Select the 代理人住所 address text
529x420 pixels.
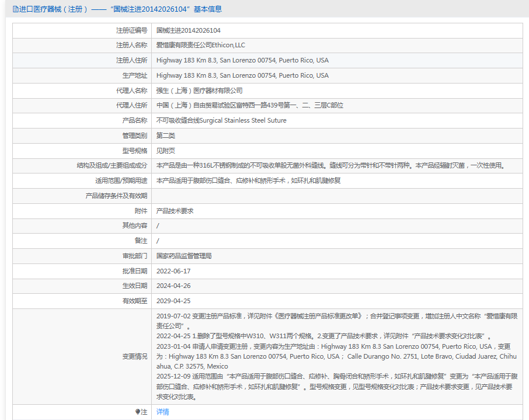click(250, 105)
